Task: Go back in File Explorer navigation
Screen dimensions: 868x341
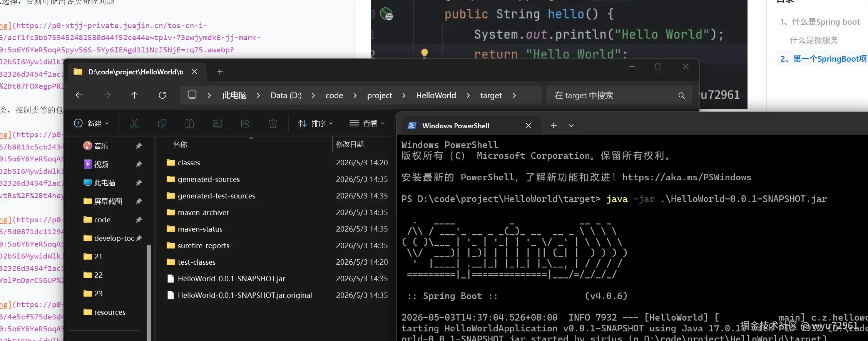Action: pyautogui.click(x=79, y=95)
